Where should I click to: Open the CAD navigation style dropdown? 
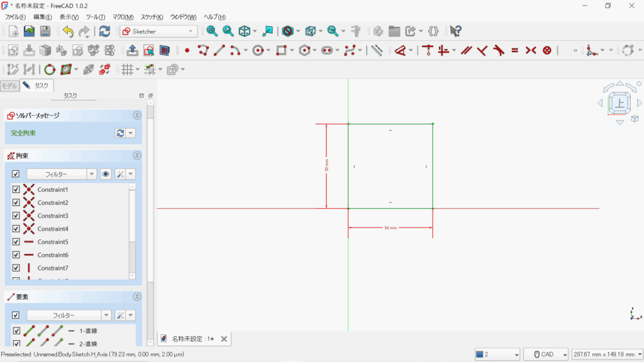pyautogui.click(x=546, y=354)
